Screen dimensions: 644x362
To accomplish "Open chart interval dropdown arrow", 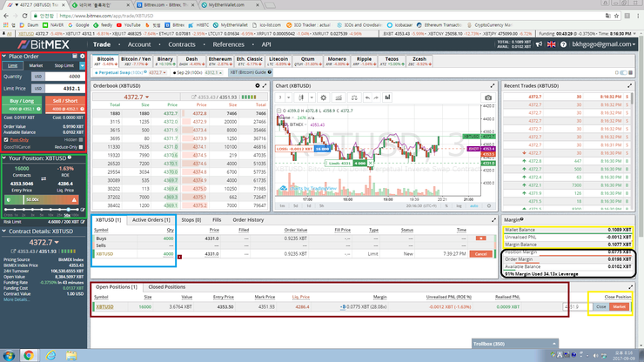I will coord(289,97).
